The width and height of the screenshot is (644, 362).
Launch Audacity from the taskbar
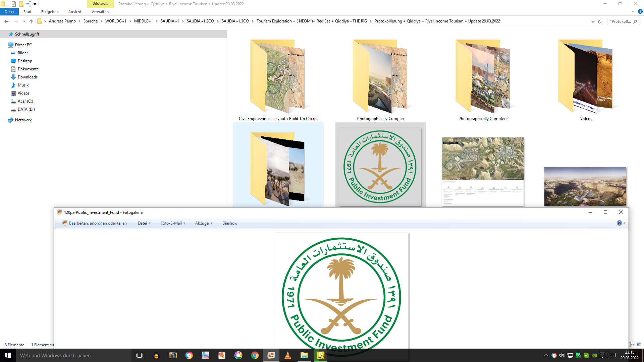click(x=156, y=355)
